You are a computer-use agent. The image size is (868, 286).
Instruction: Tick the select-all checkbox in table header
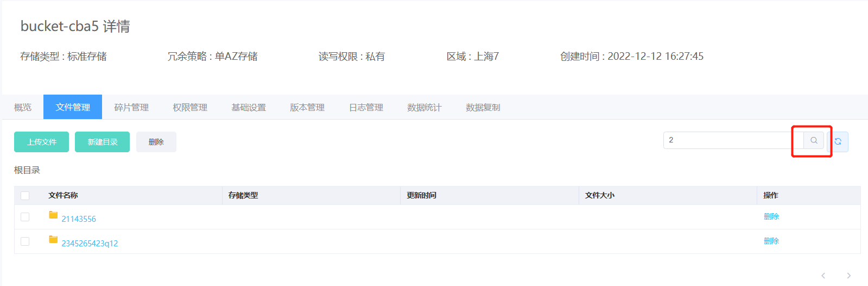click(x=25, y=196)
